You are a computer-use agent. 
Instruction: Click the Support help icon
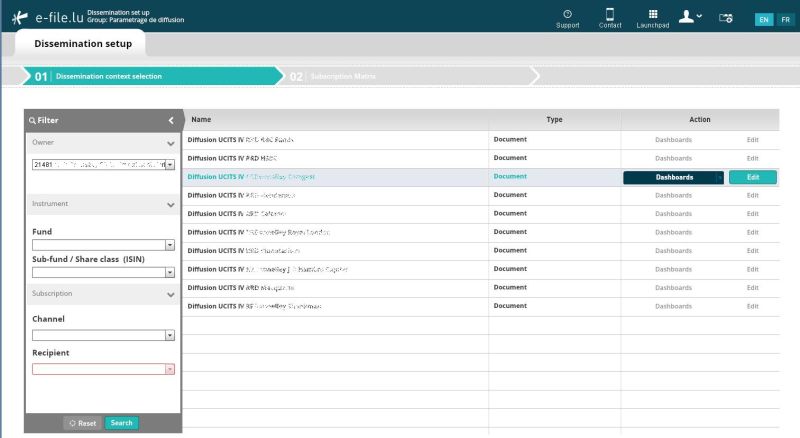pyautogui.click(x=567, y=15)
